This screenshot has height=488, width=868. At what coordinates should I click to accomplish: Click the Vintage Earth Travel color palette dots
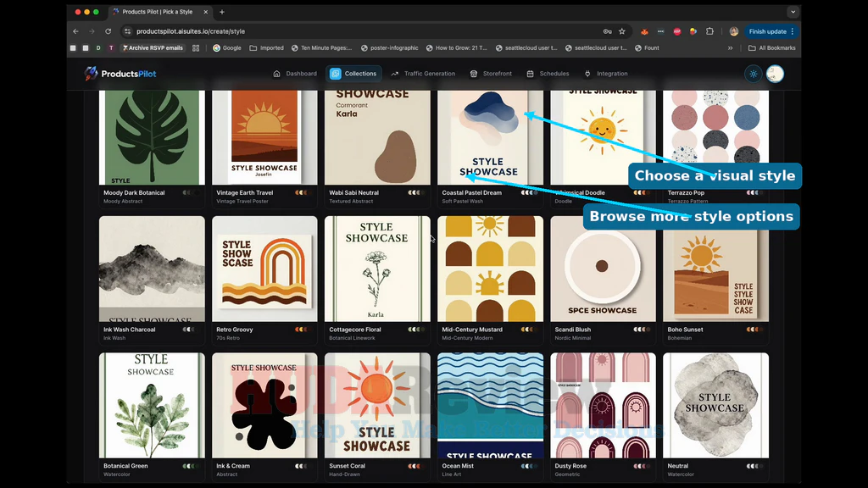[303, 192]
